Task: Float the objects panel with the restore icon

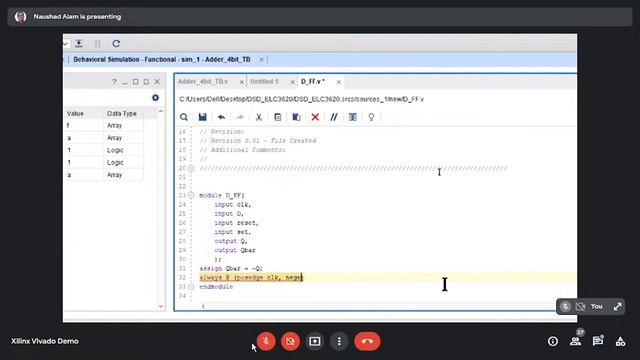Action: [146, 82]
